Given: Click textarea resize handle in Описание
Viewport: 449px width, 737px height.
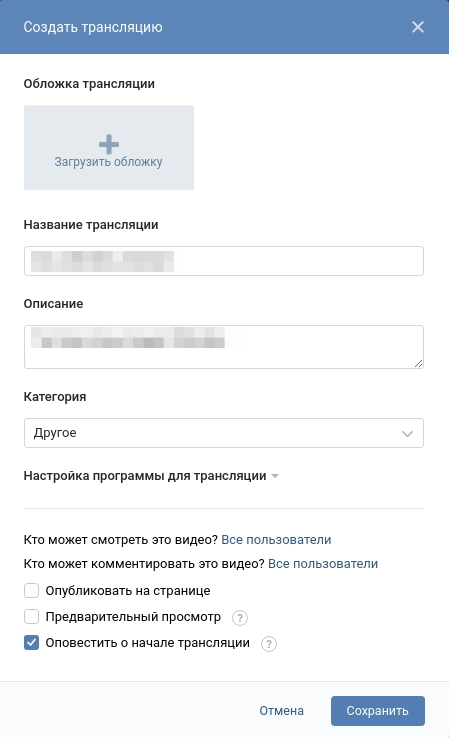Looking at the screenshot, I should click(418, 363).
